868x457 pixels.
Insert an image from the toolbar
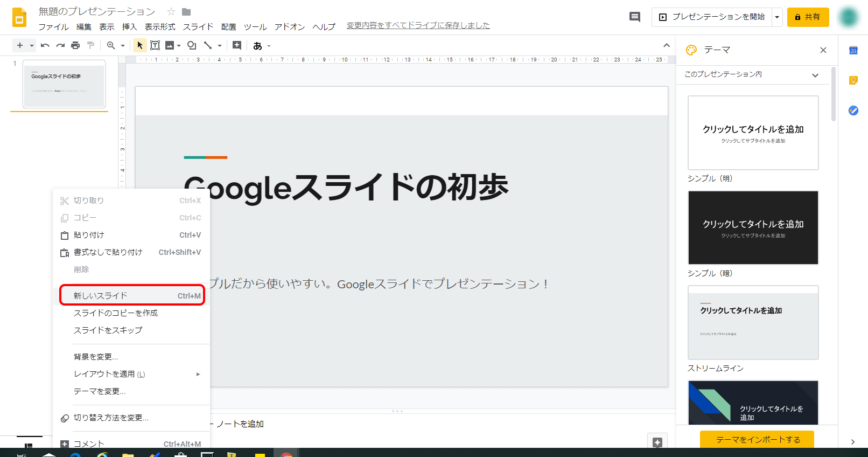(170, 45)
